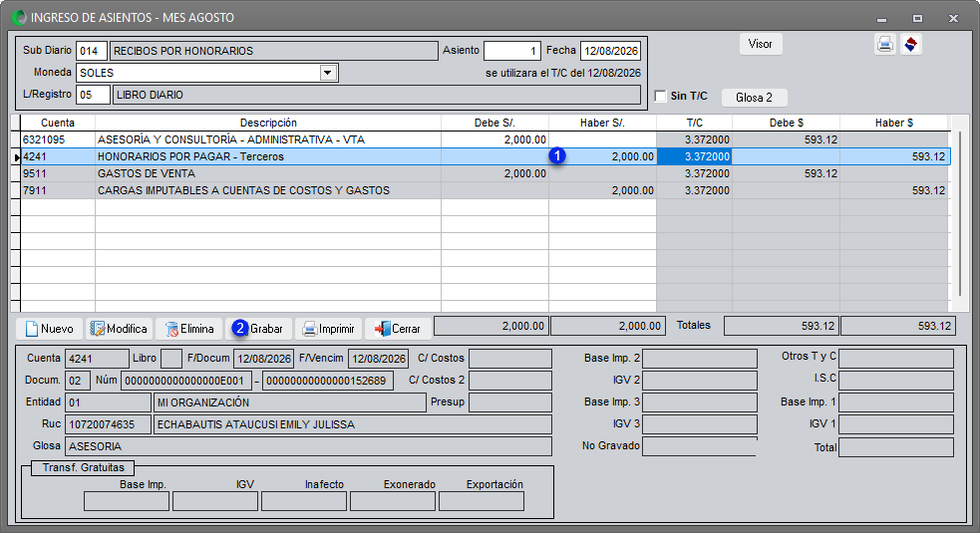Click the Docum. type field 02

[x=78, y=381]
